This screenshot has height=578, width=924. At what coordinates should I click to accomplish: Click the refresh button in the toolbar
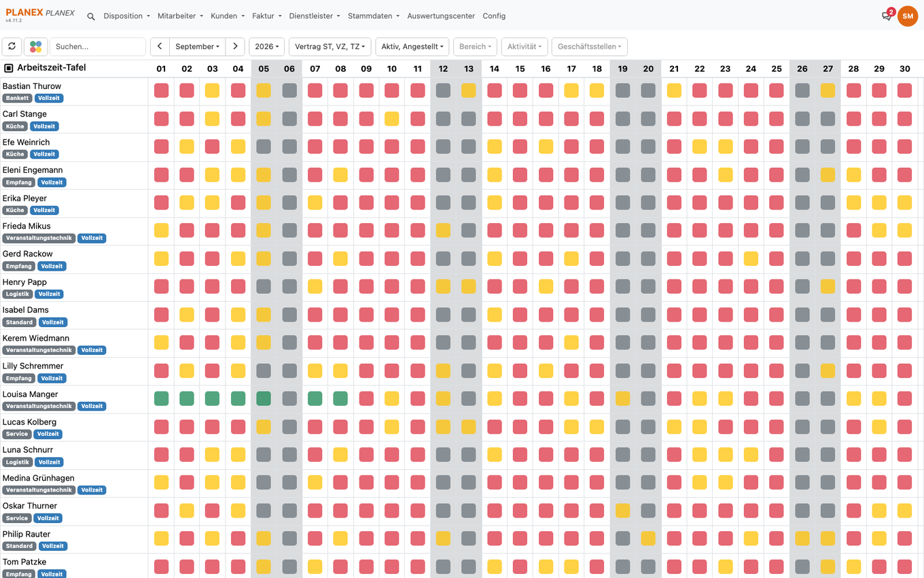[x=12, y=47]
